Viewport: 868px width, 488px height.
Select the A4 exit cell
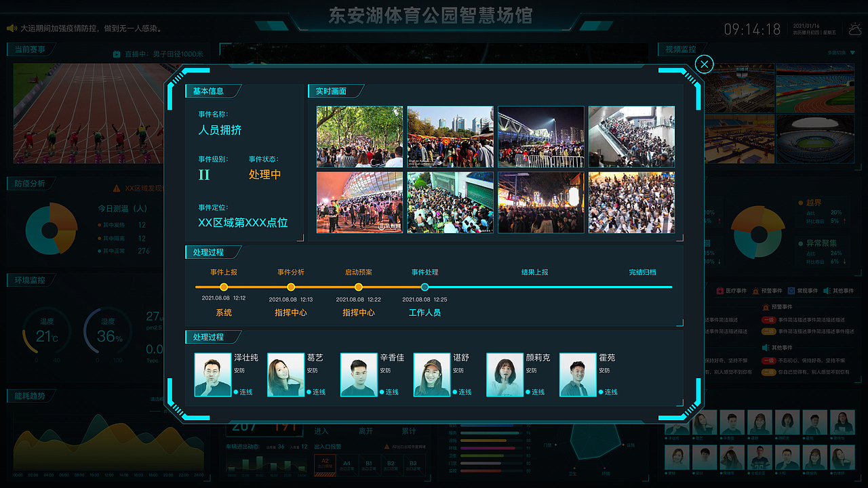click(347, 464)
